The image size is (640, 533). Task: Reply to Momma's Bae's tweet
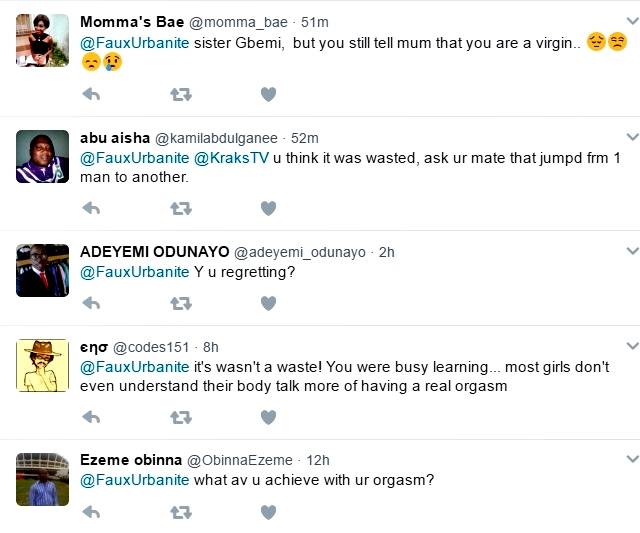tap(91, 94)
